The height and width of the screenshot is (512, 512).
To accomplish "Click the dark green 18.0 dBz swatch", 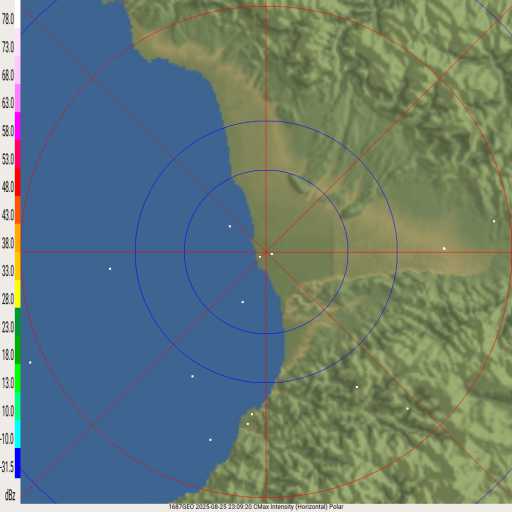I will pos(18,350).
